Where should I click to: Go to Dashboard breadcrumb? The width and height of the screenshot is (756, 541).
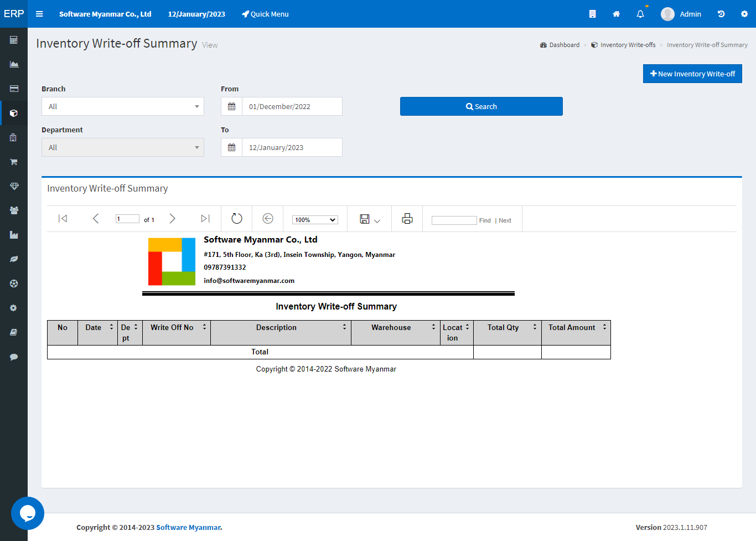(x=560, y=45)
